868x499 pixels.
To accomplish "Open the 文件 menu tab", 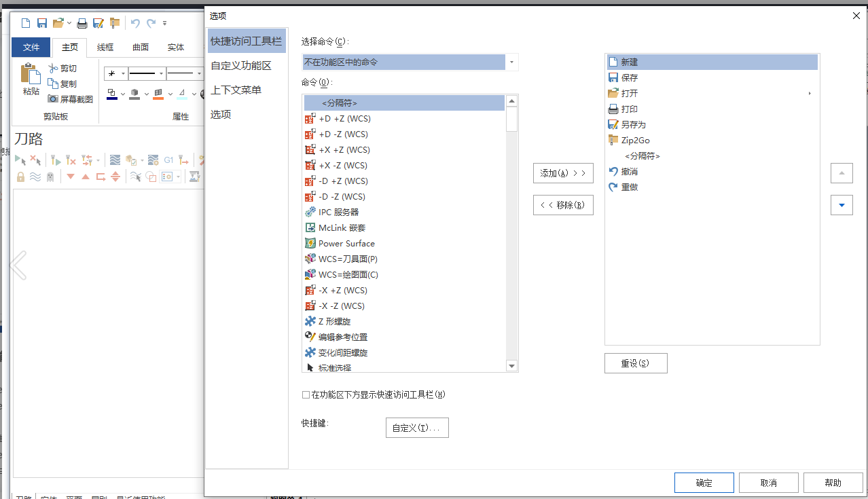I will pos(31,48).
